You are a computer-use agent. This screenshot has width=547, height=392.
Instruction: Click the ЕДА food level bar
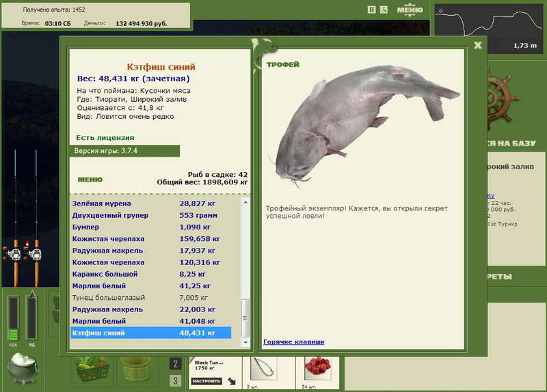click(13, 318)
